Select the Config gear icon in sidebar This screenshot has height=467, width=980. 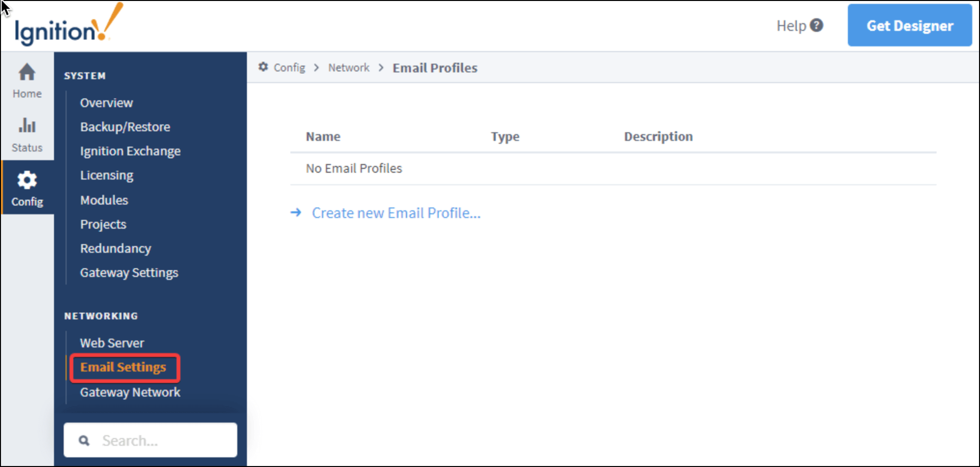pos(27,181)
